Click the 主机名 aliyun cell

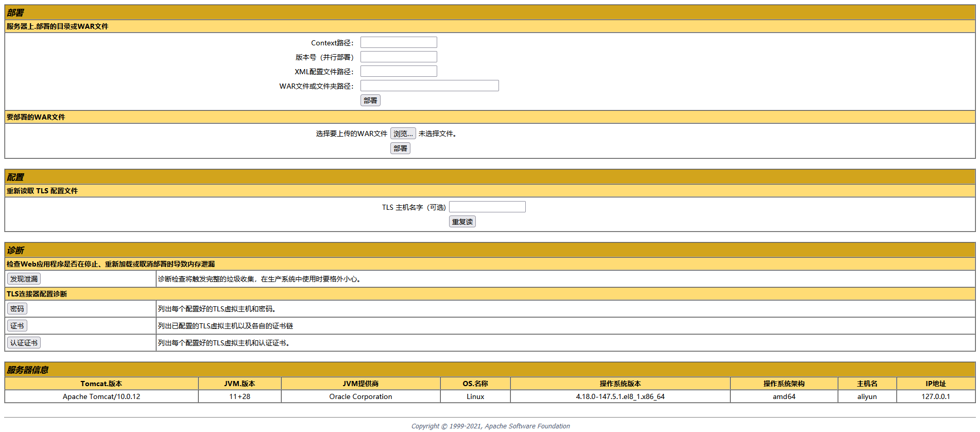[867, 396]
